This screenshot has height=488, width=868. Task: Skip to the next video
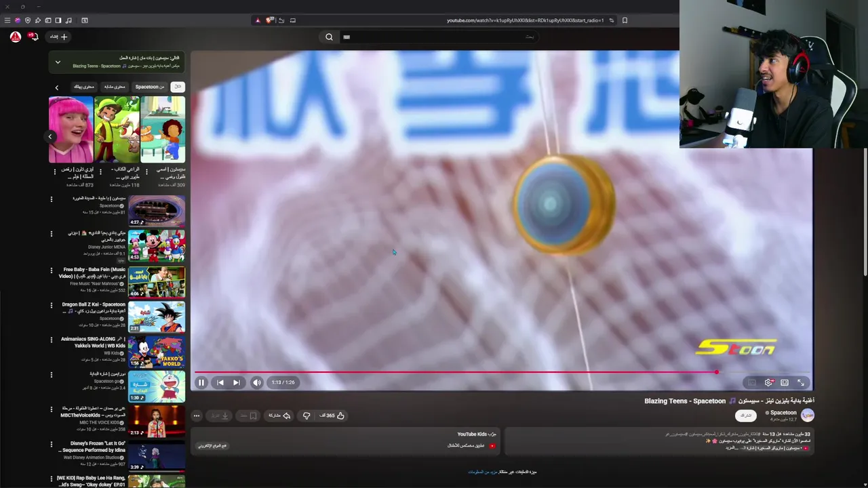point(236,382)
